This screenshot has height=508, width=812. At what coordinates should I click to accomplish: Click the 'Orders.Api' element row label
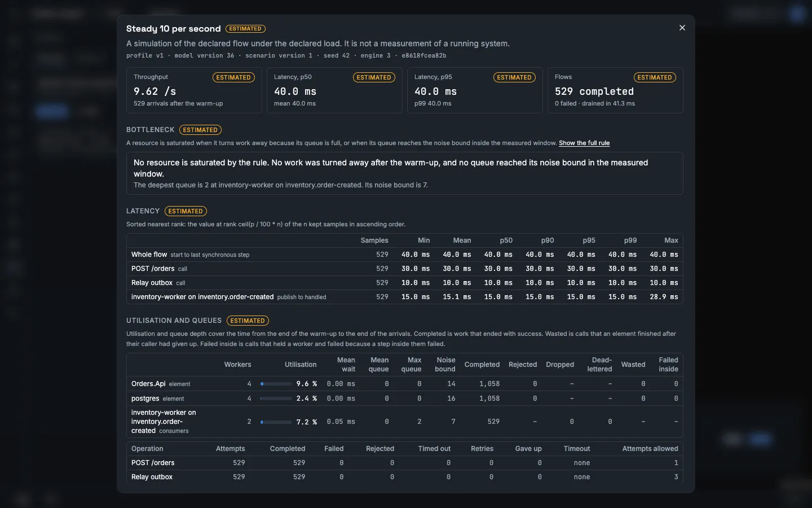point(148,384)
